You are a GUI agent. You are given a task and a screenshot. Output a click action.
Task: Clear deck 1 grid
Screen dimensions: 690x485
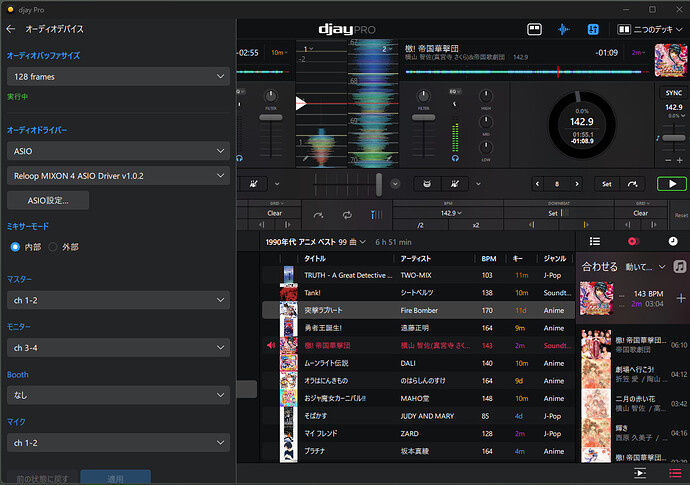(274, 213)
